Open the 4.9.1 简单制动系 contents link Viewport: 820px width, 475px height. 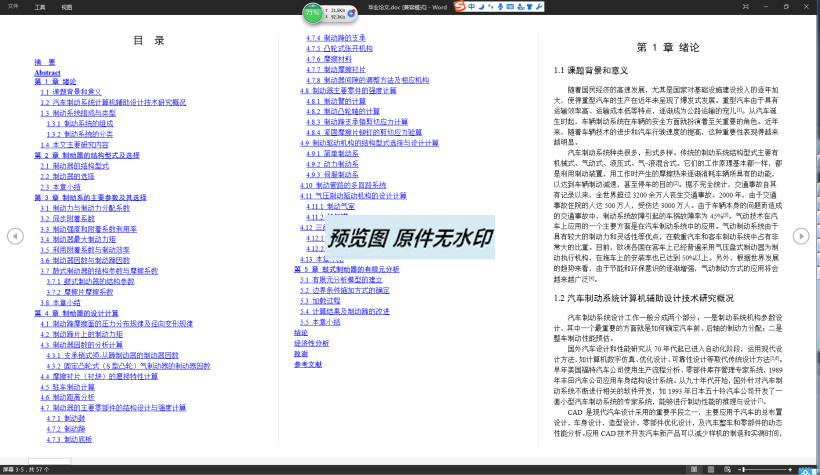[333, 153]
